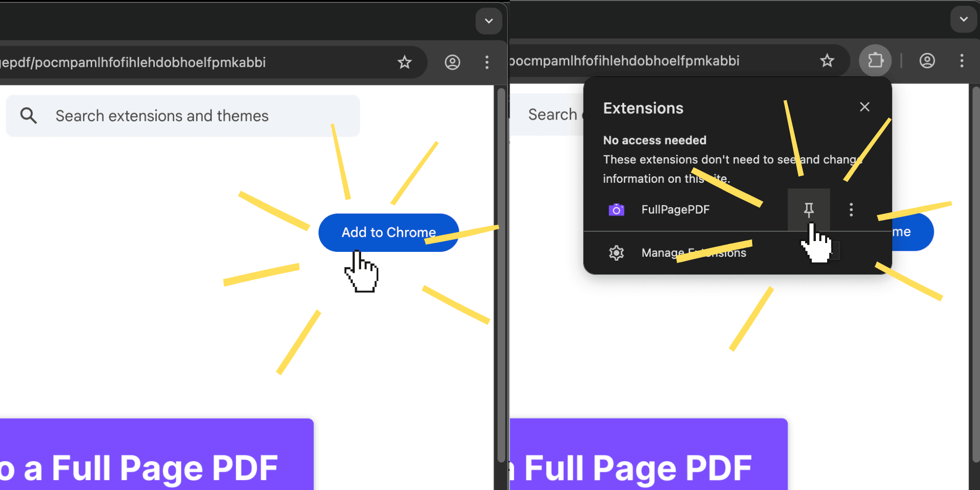Image resolution: width=980 pixels, height=490 pixels.
Task: Click the FullPagePDF camera icon
Action: (x=616, y=210)
